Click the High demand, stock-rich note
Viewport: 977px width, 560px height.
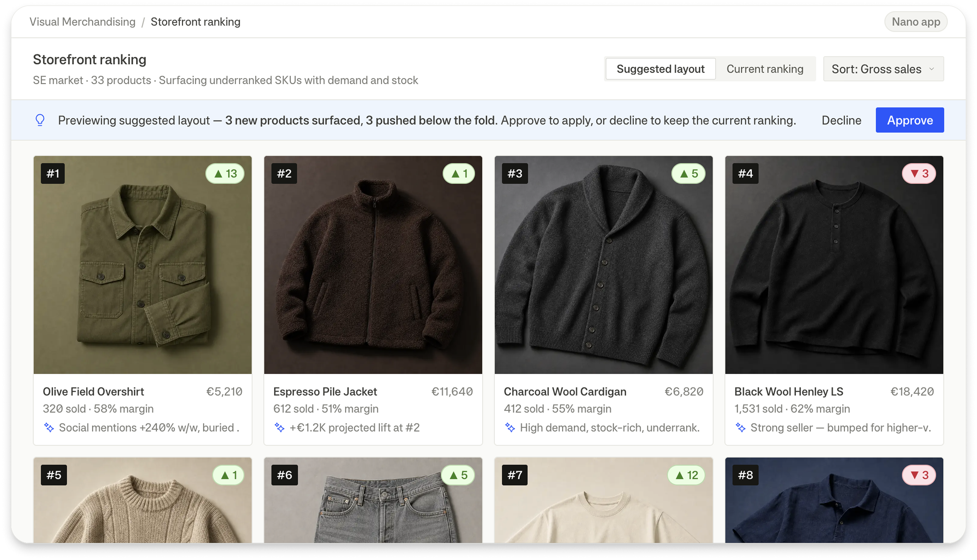click(x=609, y=427)
